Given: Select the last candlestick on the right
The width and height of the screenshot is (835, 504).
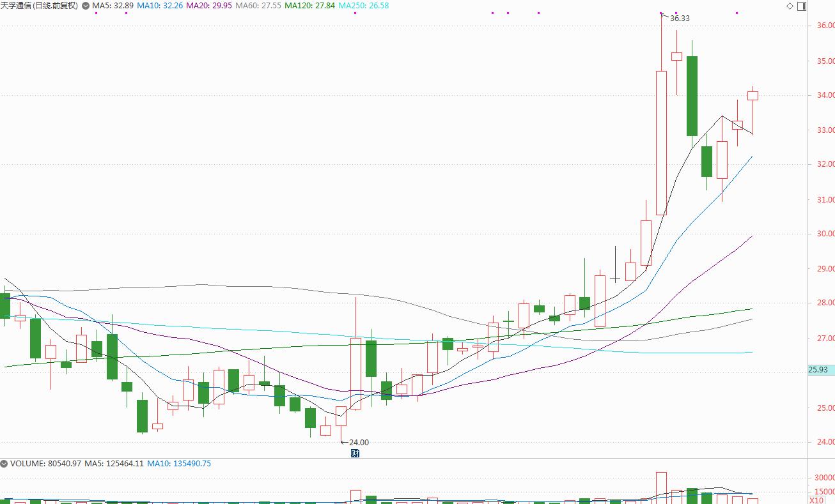Looking at the screenshot, I should 753,96.
